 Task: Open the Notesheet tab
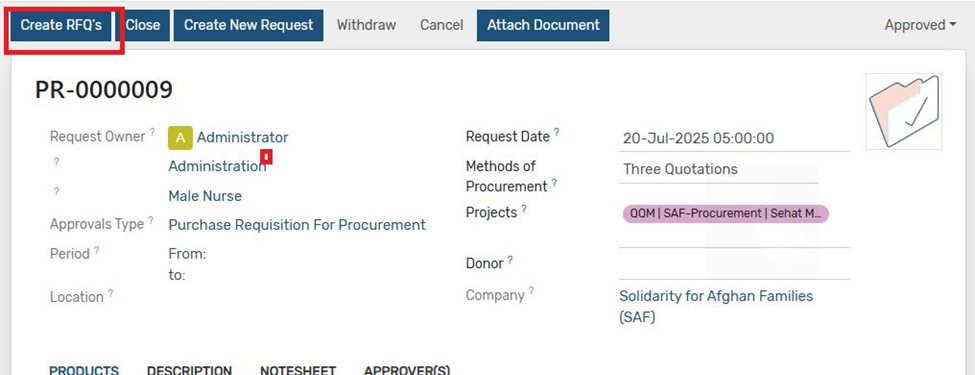point(298,370)
